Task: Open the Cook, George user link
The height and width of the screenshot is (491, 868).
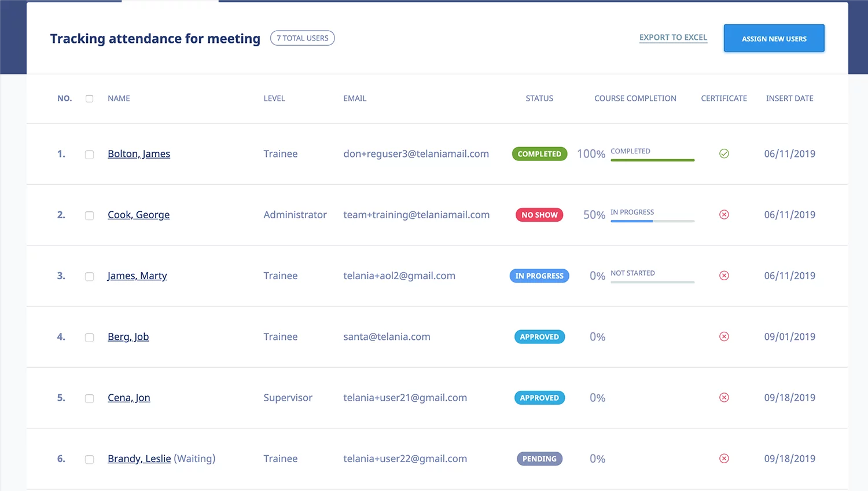Action: point(138,215)
